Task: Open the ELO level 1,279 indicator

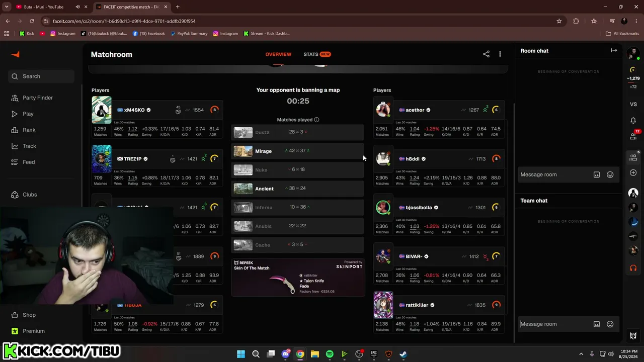Action: tap(633, 74)
